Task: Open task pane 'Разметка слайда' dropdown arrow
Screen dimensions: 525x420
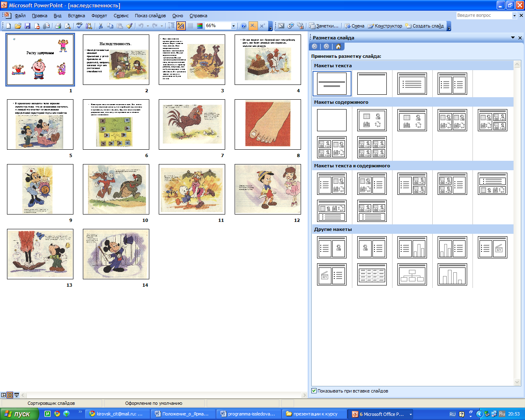Action: tap(513, 38)
